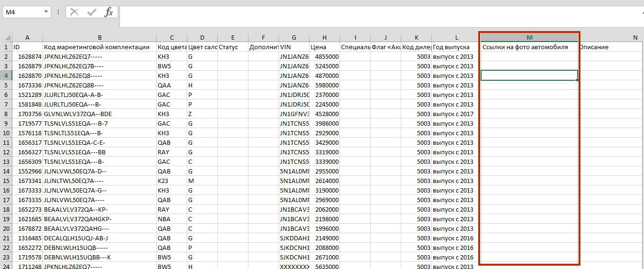Screen dimensions: 644x269
Task: Select row 4 header
Action: [6, 75]
